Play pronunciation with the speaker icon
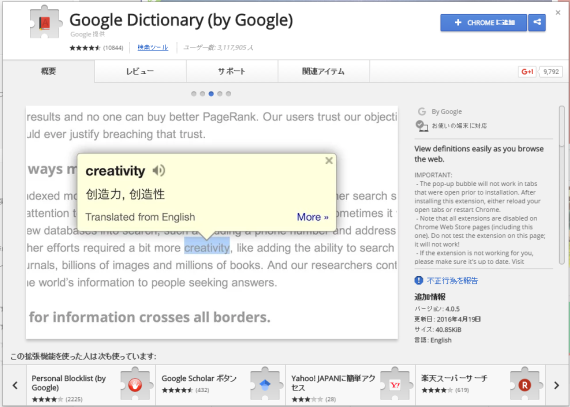Viewport: 570px width, 407px height. (x=158, y=170)
